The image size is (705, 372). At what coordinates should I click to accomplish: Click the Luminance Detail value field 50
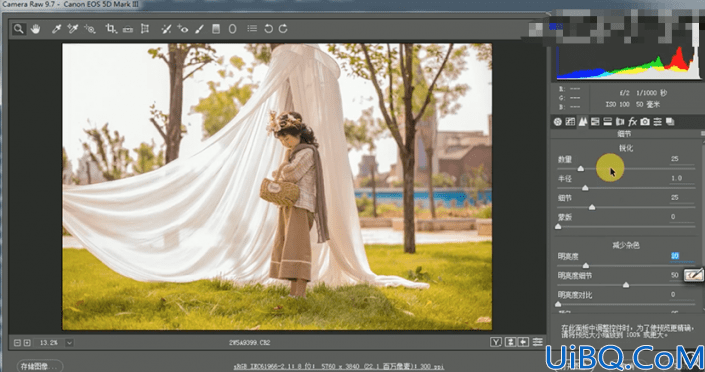point(675,275)
